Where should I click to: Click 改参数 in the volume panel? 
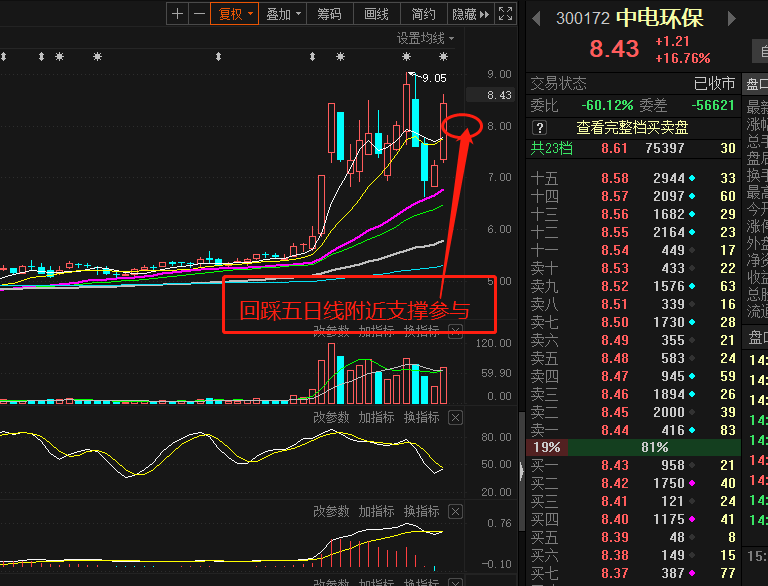pos(331,331)
